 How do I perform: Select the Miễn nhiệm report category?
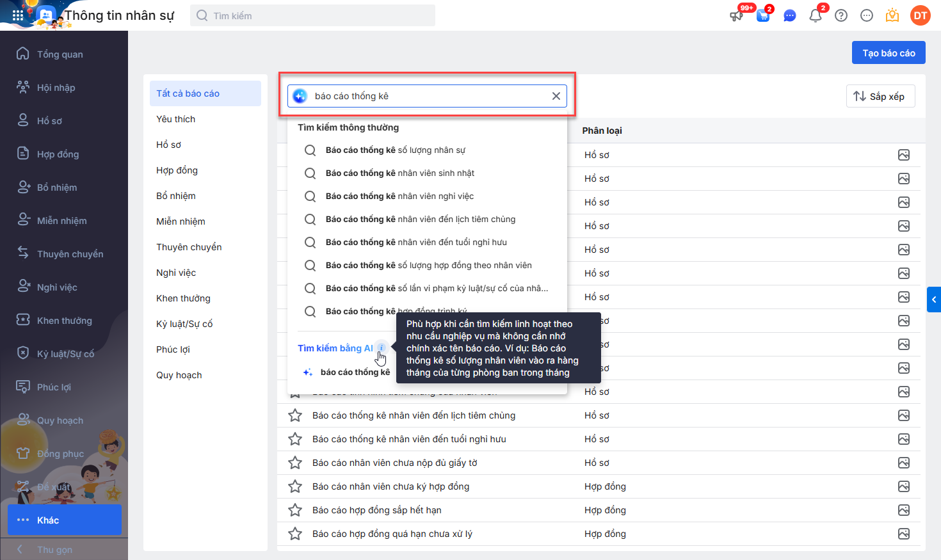tap(205, 221)
